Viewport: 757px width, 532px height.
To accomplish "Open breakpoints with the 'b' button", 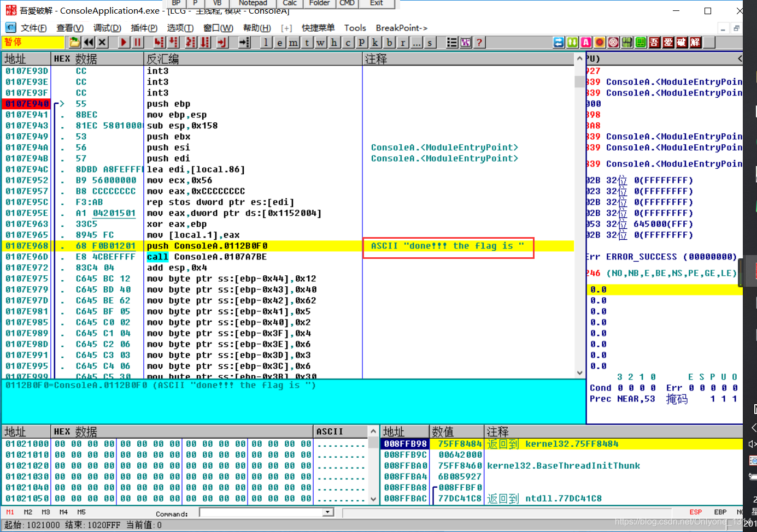I will (x=389, y=42).
